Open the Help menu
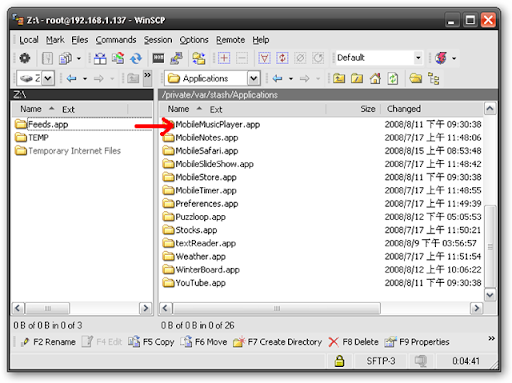Image resolution: width=512 pixels, height=383 pixels. point(261,40)
